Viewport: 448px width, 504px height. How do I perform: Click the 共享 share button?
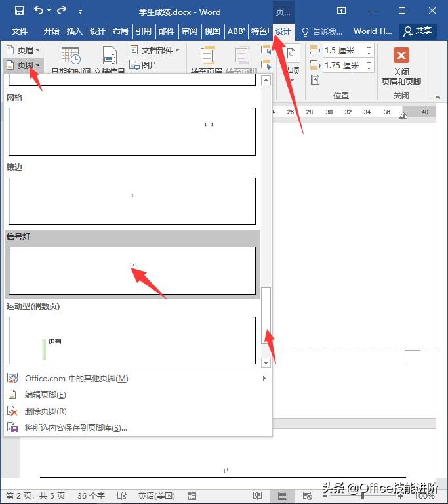(417, 31)
